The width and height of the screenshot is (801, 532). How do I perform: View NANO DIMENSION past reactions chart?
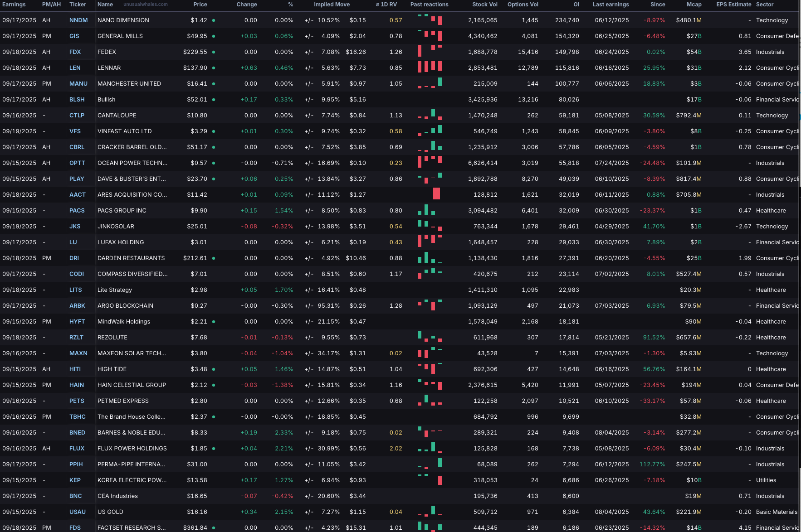click(x=430, y=19)
